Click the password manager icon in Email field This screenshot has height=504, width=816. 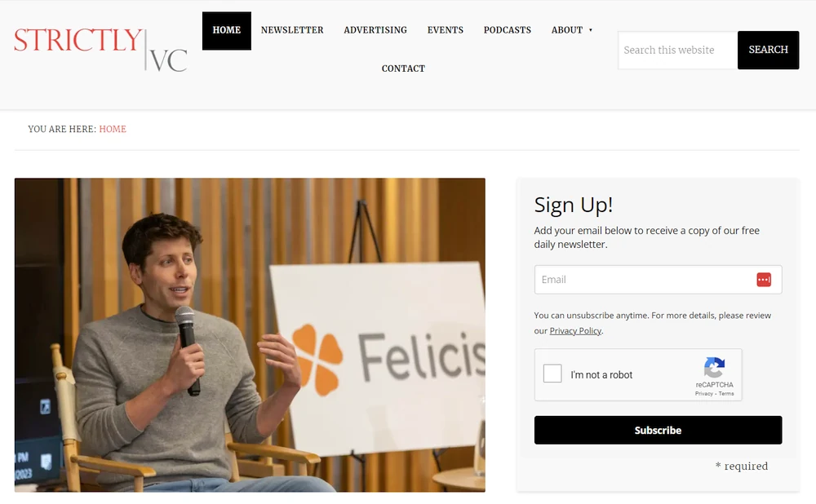[764, 280]
